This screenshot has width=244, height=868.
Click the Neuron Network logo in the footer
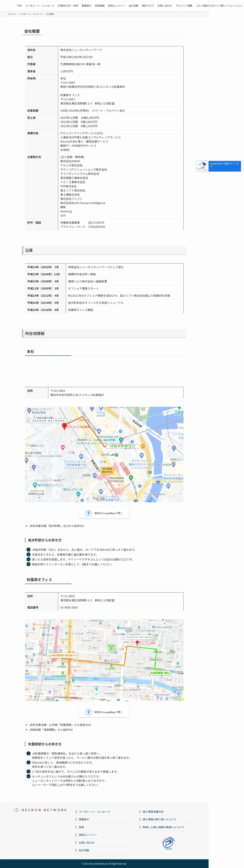click(x=40, y=810)
